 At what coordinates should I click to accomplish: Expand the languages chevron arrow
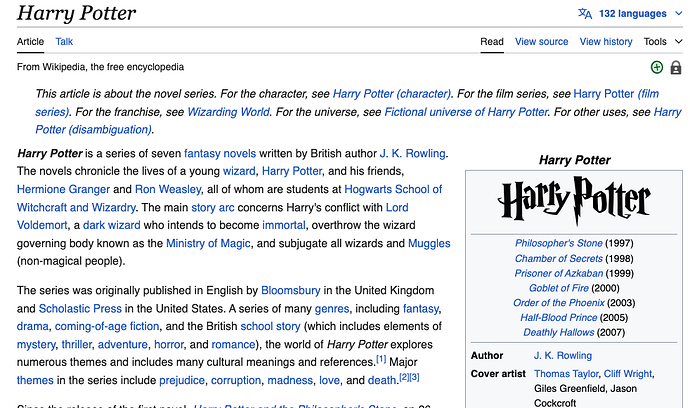coord(678,14)
